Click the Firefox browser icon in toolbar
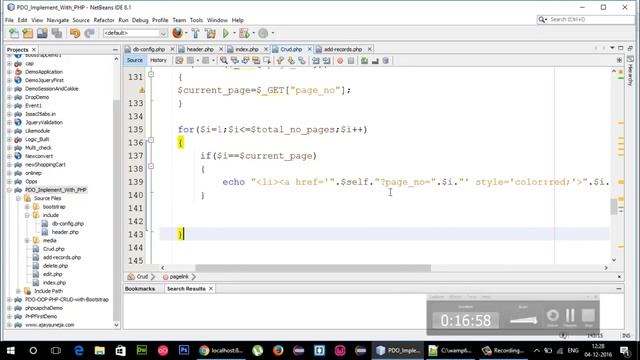Screen dimensions: 640x360 coord(177,33)
